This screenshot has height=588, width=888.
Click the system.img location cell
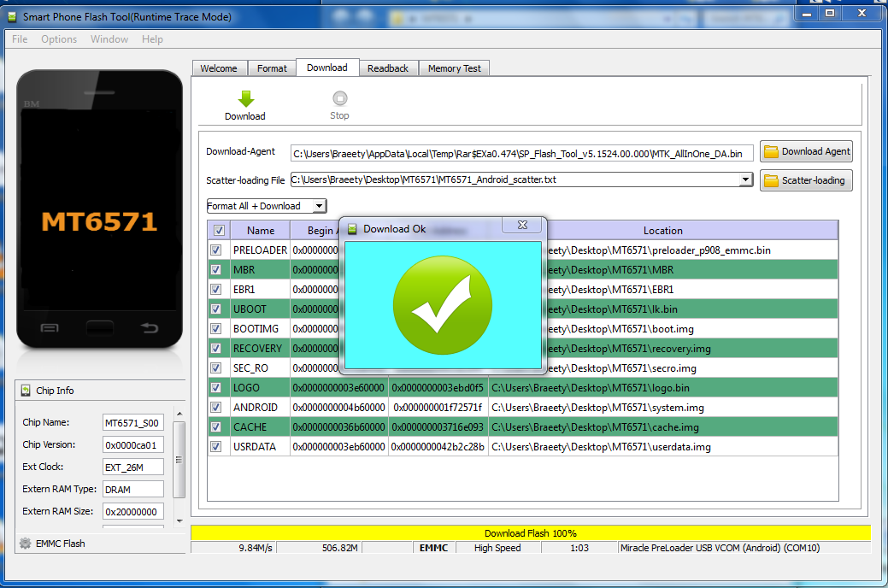[x=663, y=408]
